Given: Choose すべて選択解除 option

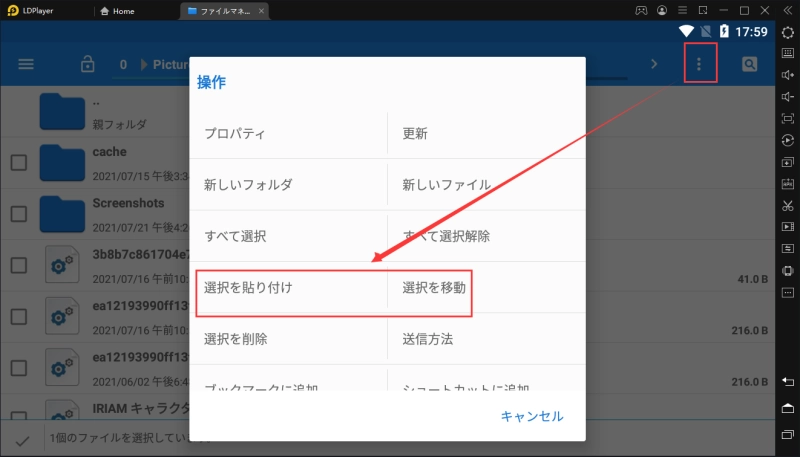Looking at the screenshot, I should click(487, 236).
